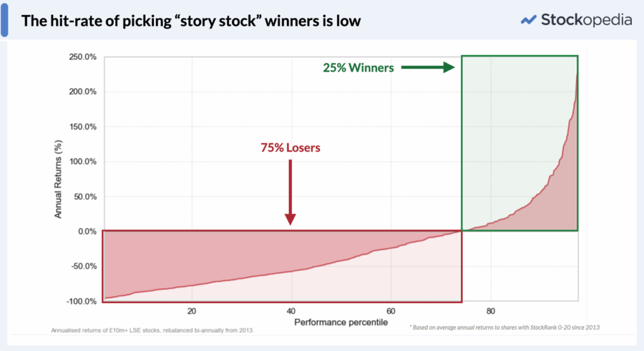644x351 pixels.
Task: Click the 40 percentile x-axis label
Action: [291, 311]
